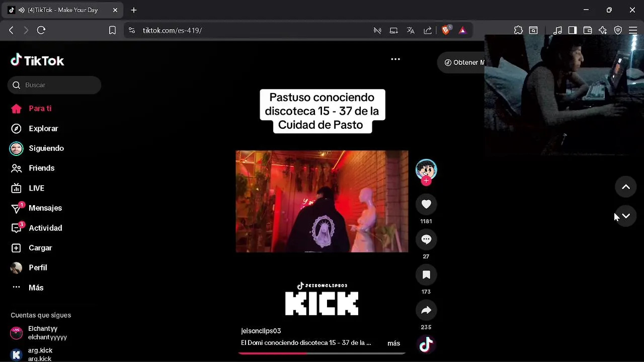Open the Brave VPN shield icon
This screenshot has height=362, width=644.
[618, 30]
